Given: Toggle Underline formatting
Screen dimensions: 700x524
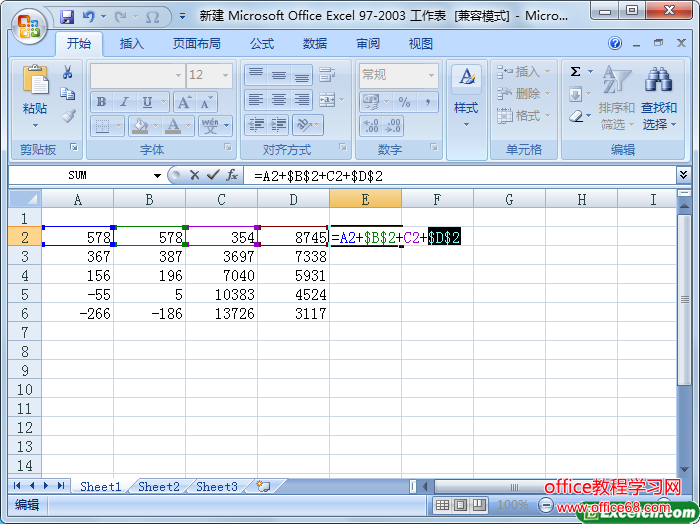Looking at the screenshot, I should coord(147,102).
